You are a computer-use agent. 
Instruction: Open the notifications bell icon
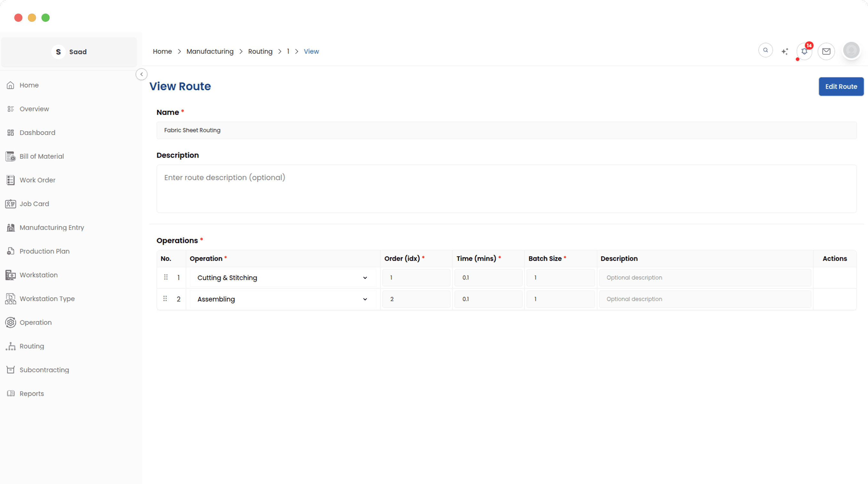pyautogui.click(x=804, y=52)
